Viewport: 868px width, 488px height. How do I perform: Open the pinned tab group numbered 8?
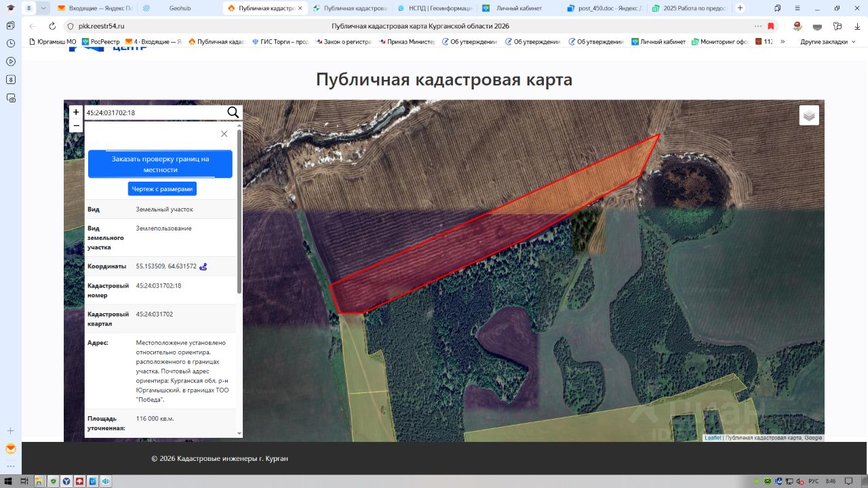[28, 8]
